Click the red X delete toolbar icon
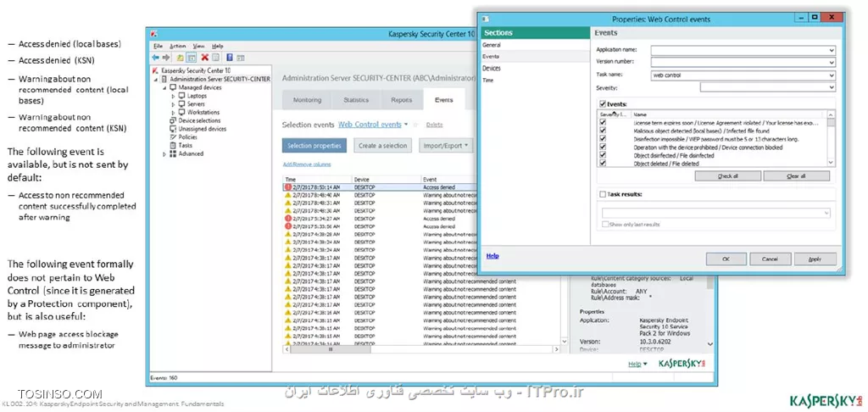Viewport: 868px width, 412px height. click(205, 57)
